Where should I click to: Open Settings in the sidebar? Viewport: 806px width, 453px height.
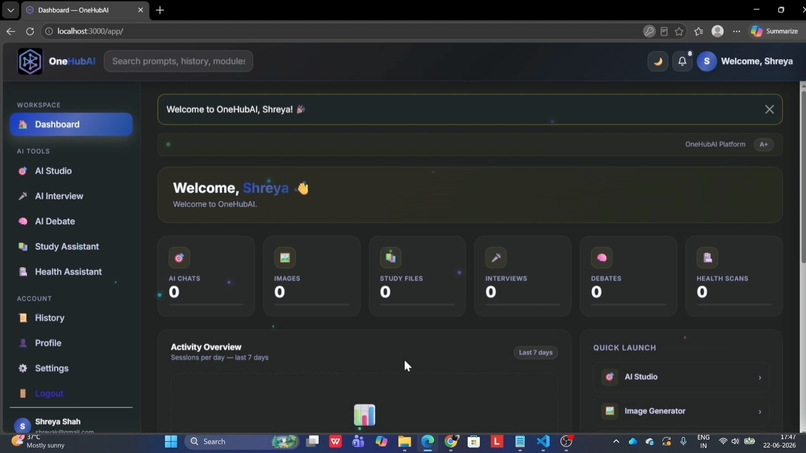[71, 368]
